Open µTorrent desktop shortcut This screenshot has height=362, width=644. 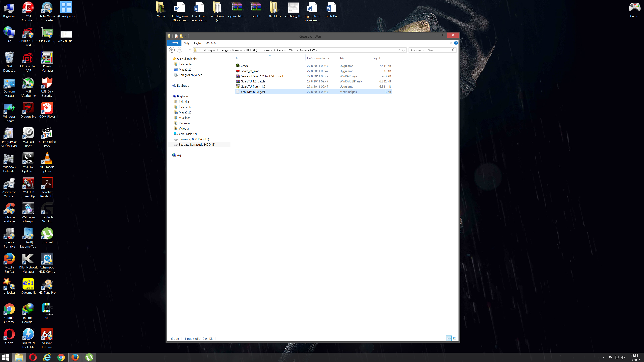click(x=47, y=236)
